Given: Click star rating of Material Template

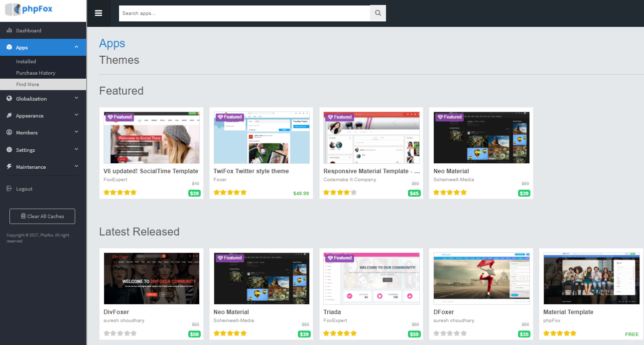Looking at the screenshot, I should click(x=560, y=334).
